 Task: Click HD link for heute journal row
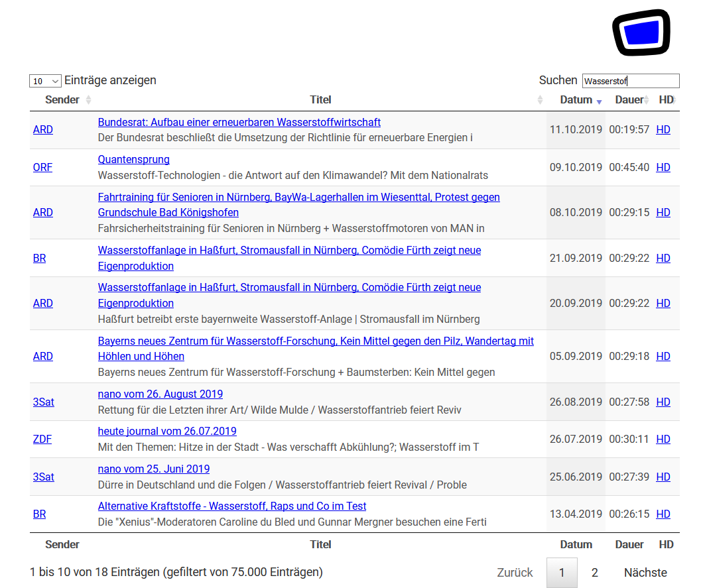663,439
